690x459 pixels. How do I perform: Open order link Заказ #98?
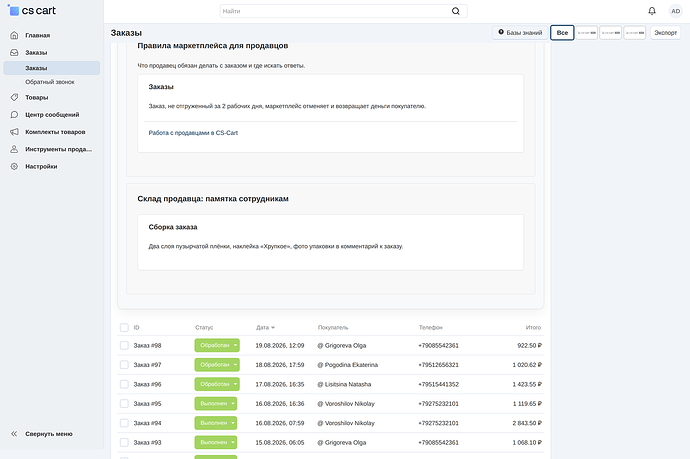(147, 345)
